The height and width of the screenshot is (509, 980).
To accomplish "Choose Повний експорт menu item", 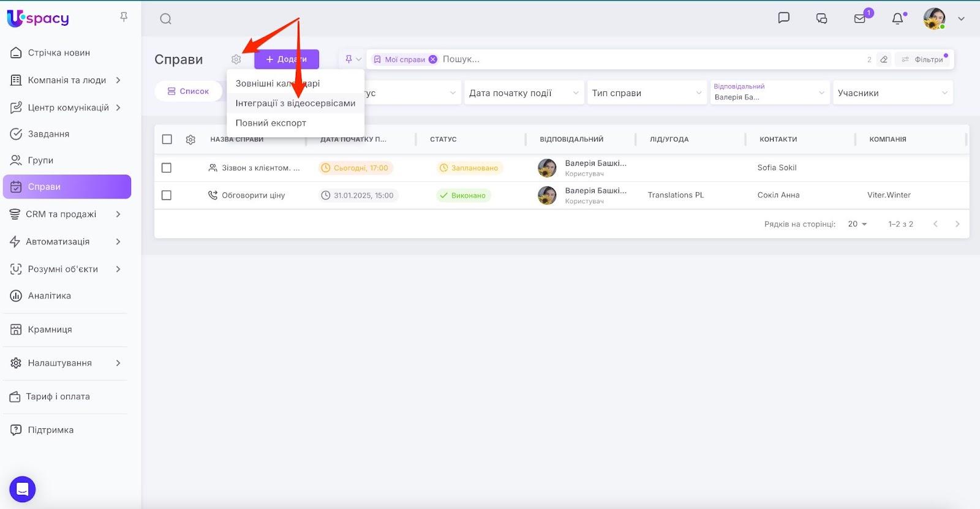I will point(295,123).
